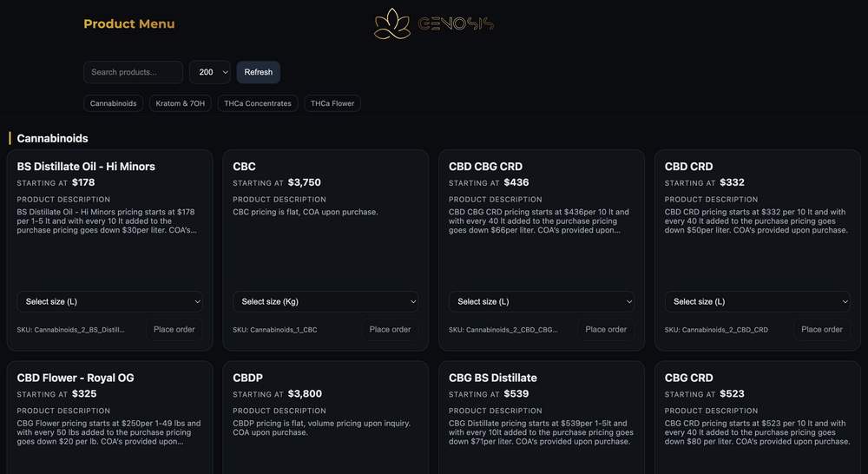Place order for CBD CRD
The width and height of the screenshot is (868, 474).
click(x=821, y=329)
